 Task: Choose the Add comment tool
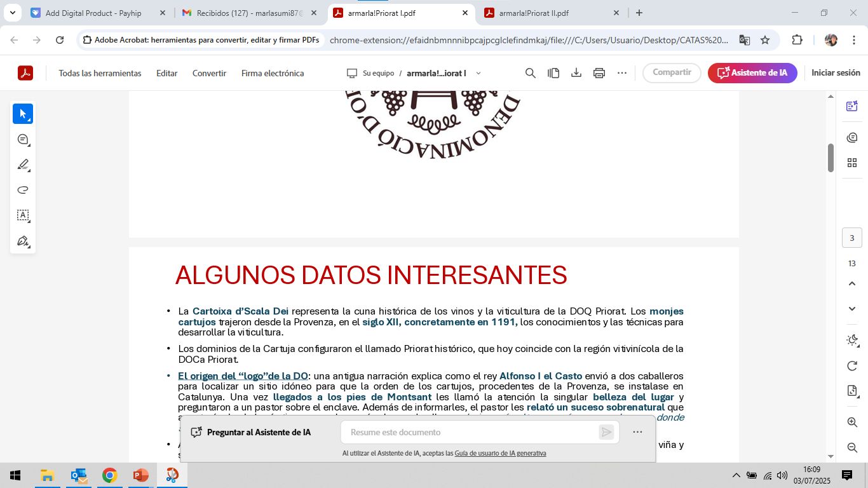(x=23, y=139)
